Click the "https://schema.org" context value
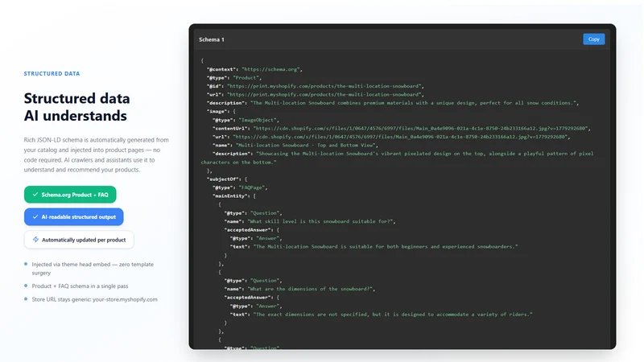The width and height of the screenshot is (644, 362). point(271,69)
